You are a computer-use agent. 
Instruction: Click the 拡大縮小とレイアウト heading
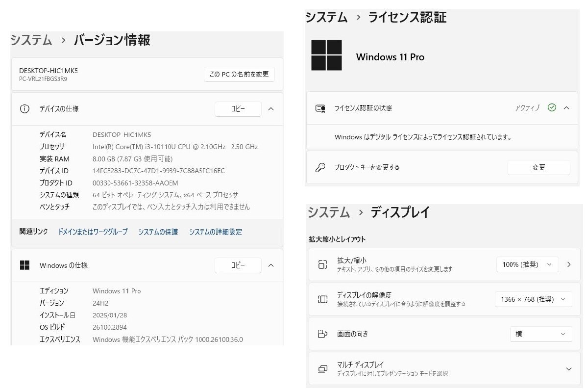click(337, 239)
